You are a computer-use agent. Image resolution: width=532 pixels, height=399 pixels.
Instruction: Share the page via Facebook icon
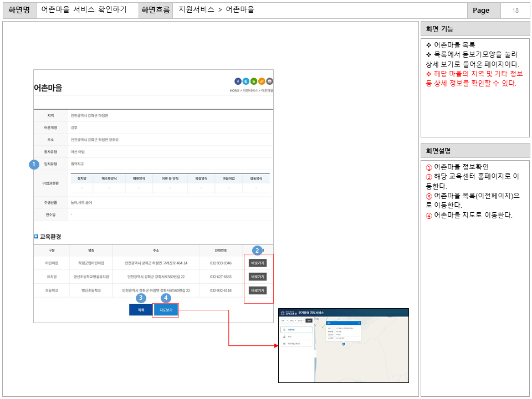[238, 81]
